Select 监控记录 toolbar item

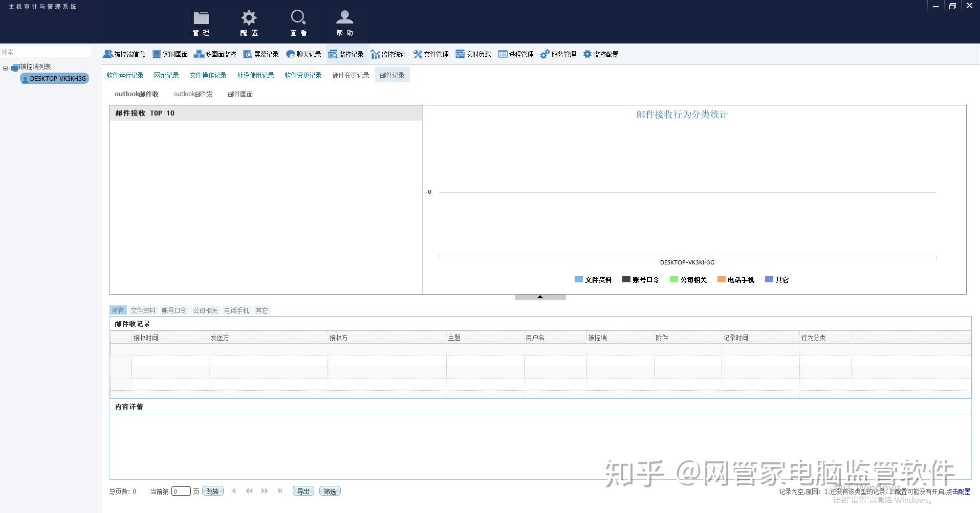346,54
